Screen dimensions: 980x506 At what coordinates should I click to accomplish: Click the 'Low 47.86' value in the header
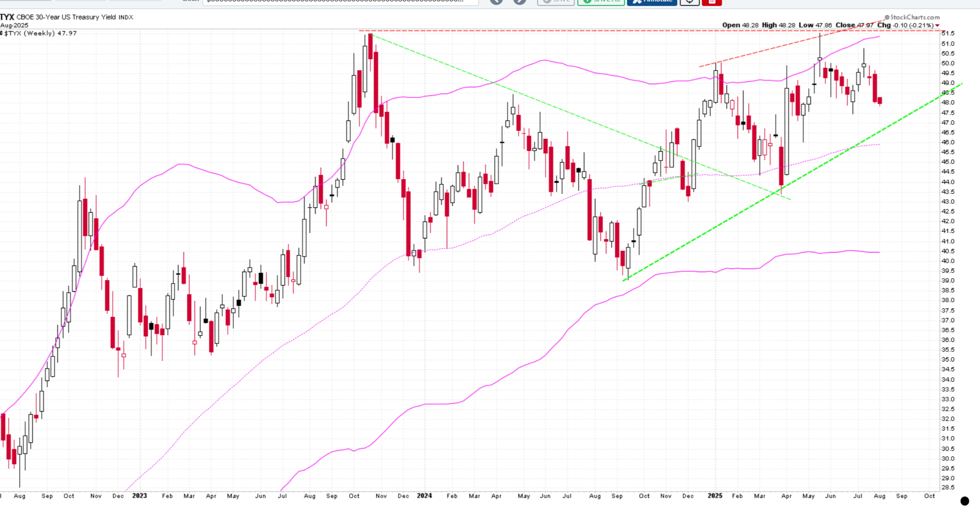click(815, 25)
